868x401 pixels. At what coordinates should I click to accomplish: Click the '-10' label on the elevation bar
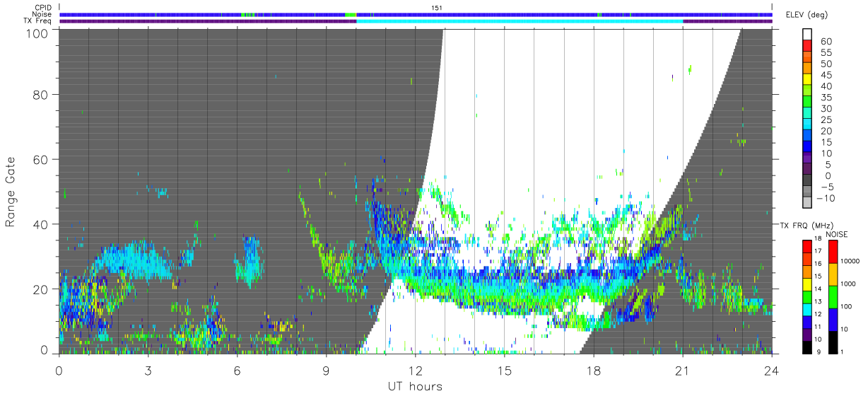pos(827,198)
